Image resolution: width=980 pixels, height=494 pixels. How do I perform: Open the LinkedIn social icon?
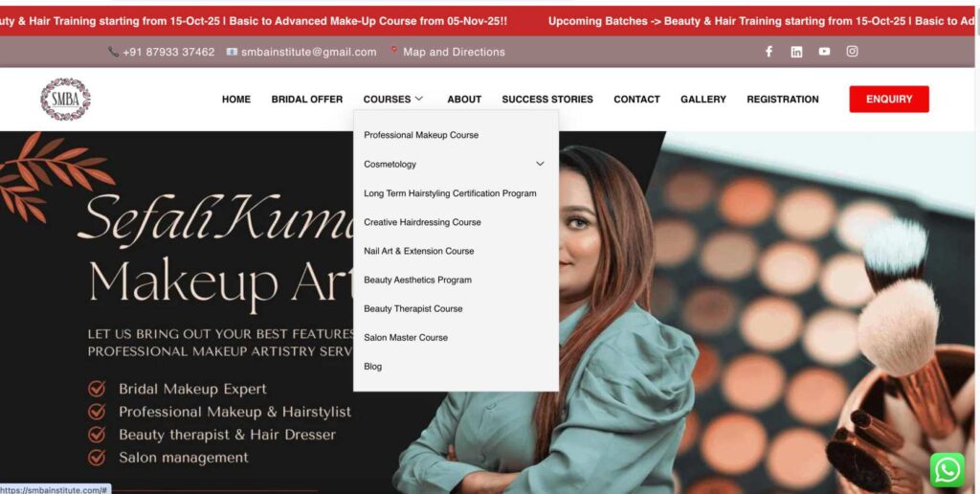[x=796, y=52]
